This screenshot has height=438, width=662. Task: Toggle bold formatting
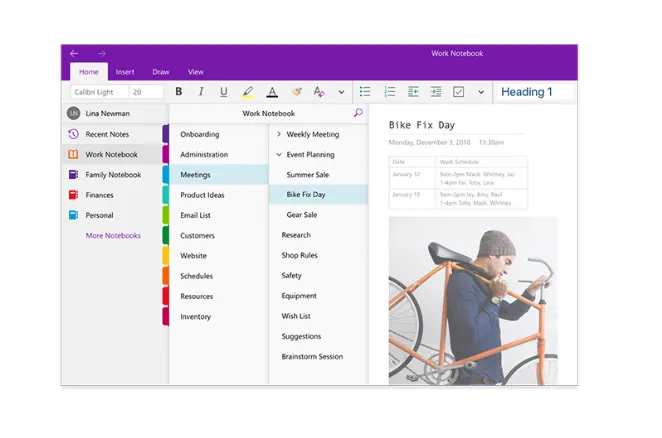click(x=179, y=92)
